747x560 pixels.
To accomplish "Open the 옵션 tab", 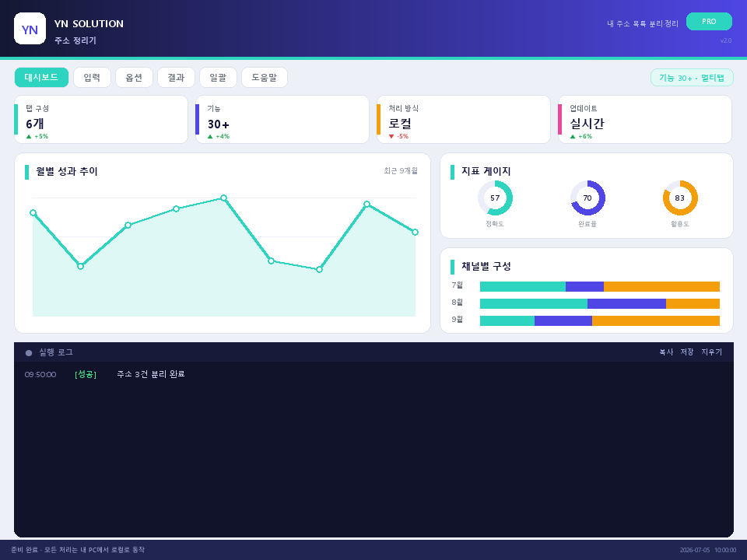I will click(134, 78).
